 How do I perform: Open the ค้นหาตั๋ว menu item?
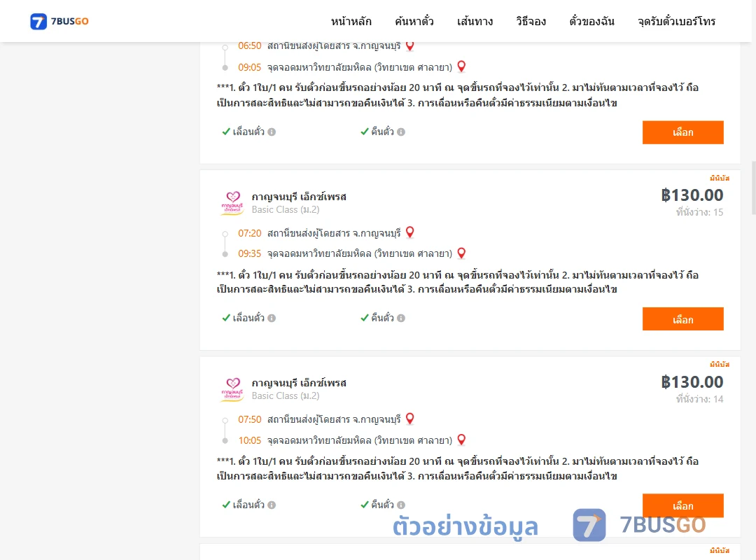click(414, 21)
